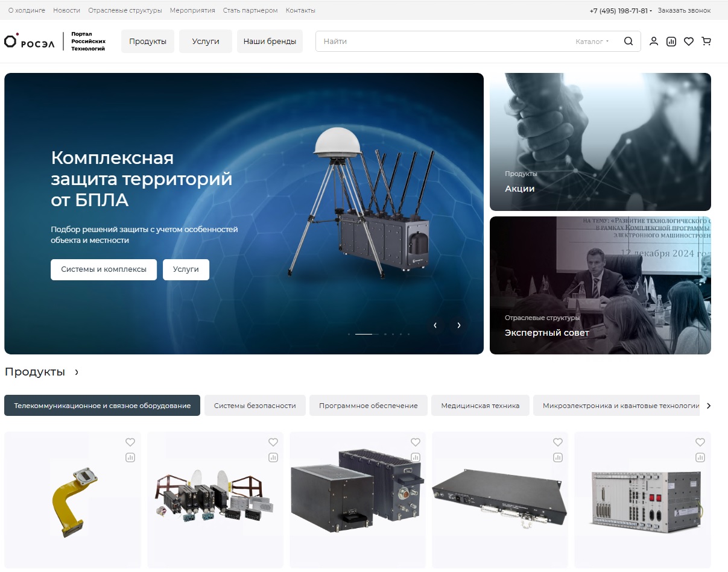The width and height of the screenshot is (728, 572).
Task: Open the user account icon
Action: click(653, 42)
